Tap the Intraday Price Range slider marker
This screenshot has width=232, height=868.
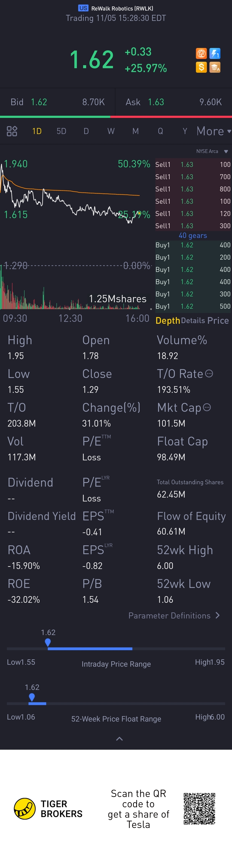coord(48,642)
